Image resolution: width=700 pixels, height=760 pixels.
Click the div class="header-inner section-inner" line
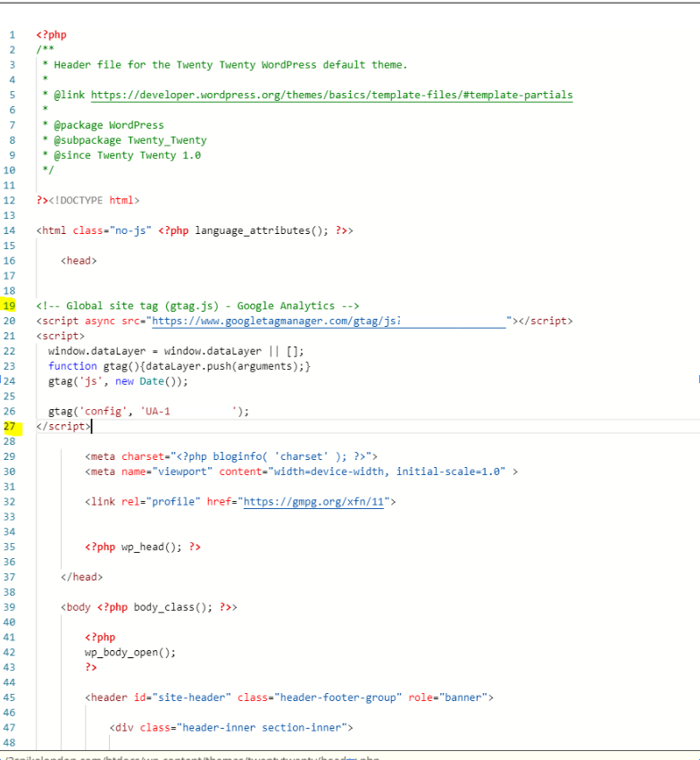click(x=231, y=728)
